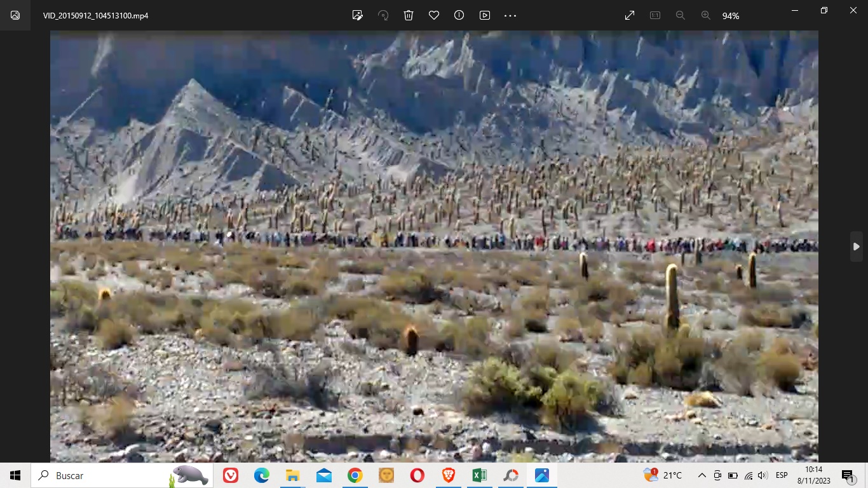The image size is (868, 488).
Task: Open the Photos gallery icon beside the file name
Action: (15, 15)
